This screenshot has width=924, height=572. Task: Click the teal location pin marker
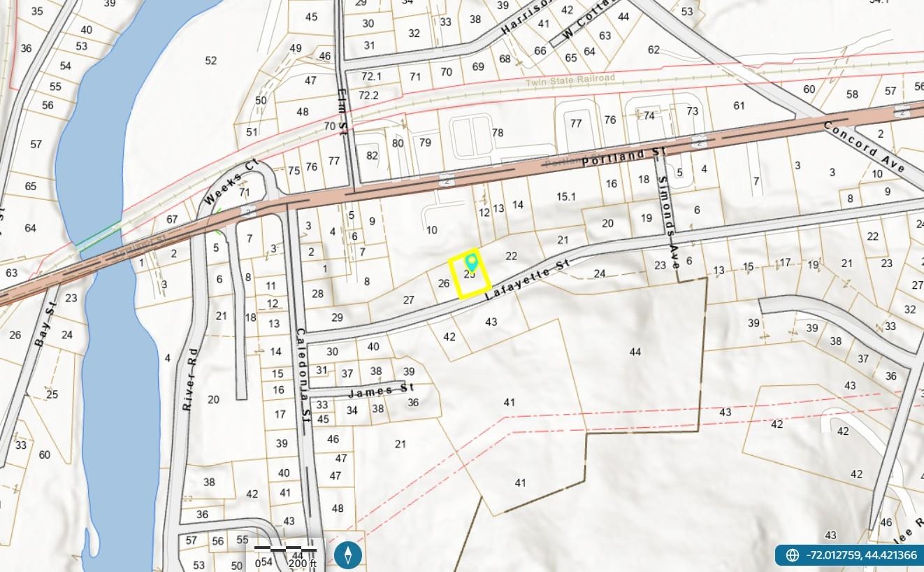472,263
